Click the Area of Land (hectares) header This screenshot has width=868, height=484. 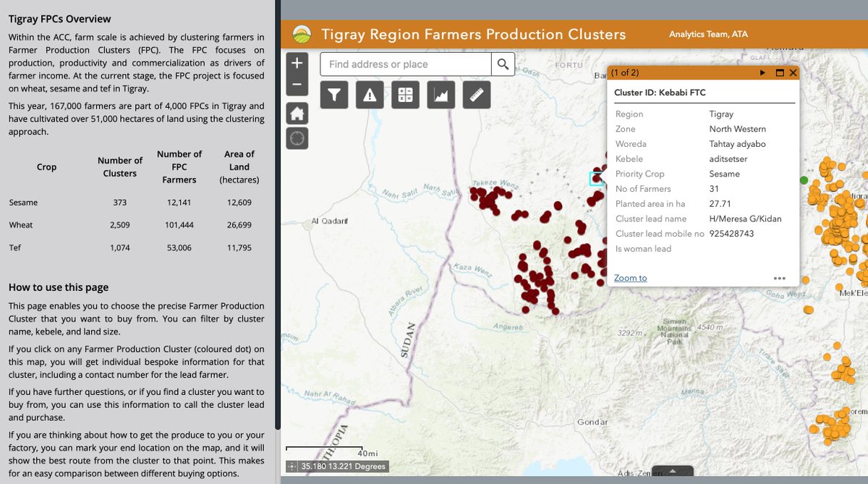pyautogui.click(x=239, y=166)
